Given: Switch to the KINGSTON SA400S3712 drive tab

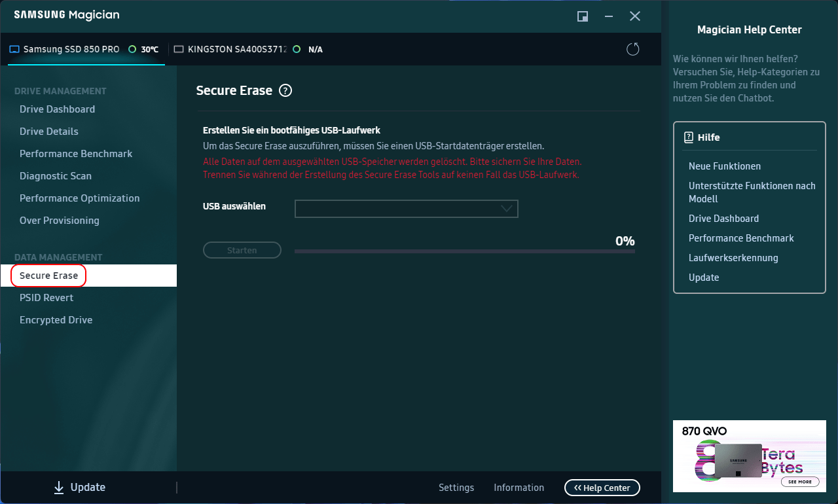Looking at the screenshot, I should [249, 49].
